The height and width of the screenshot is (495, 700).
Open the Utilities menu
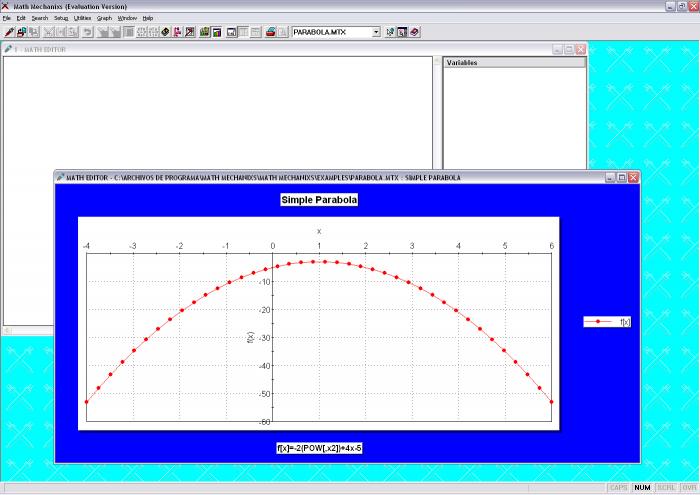82,18
